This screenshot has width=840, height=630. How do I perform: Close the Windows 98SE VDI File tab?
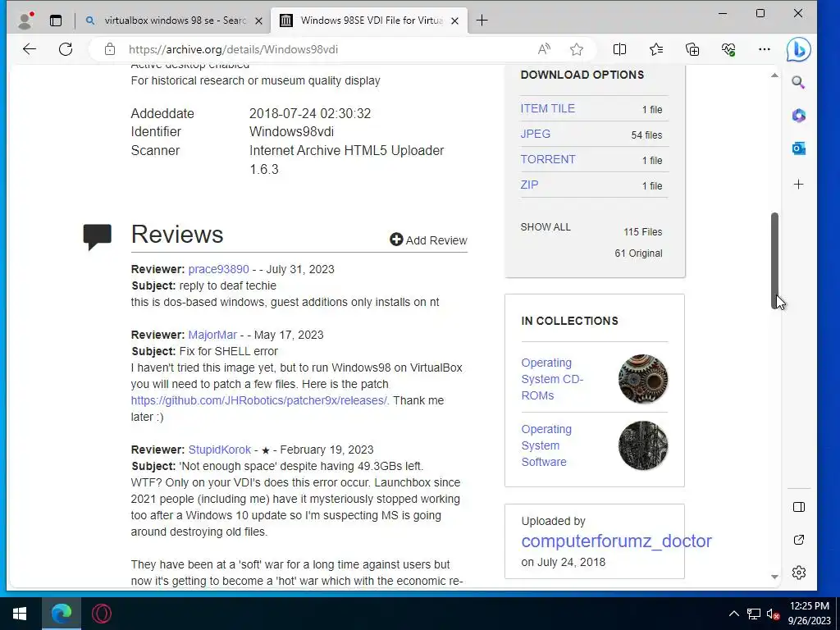[454, 21]
